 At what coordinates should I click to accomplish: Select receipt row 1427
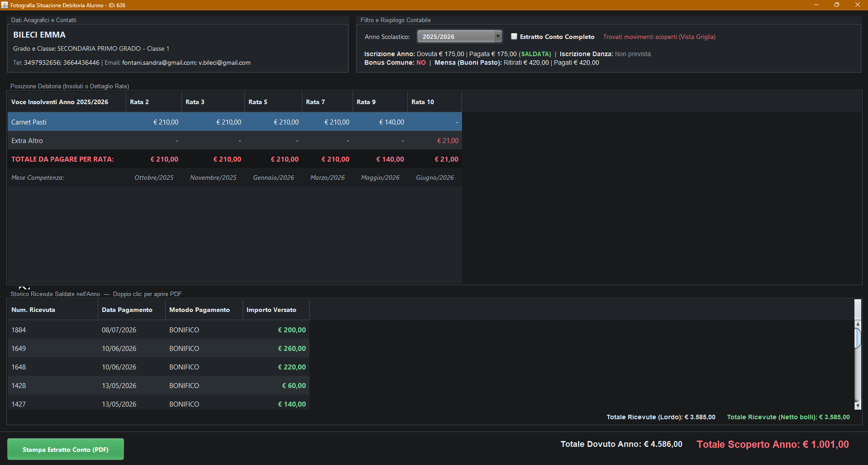tap(158, 403)
